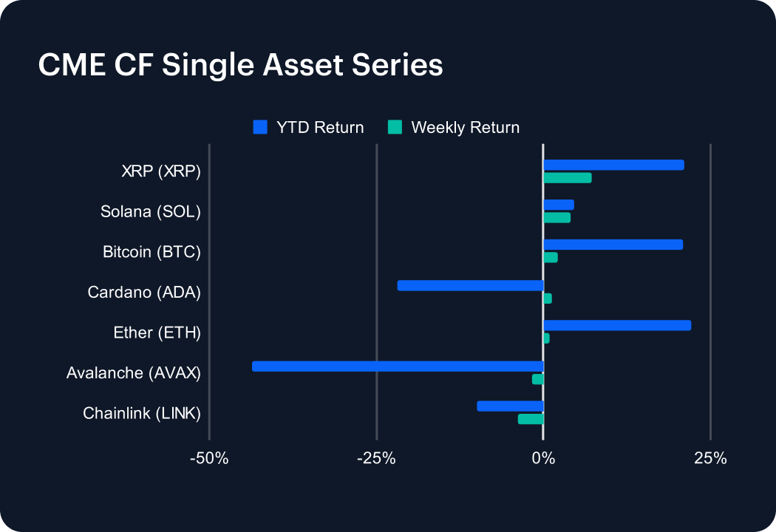Toggle the Weekly Return legend label
Image resolution: width=776 pixels, height=532 pixels.
click(465, 128)
